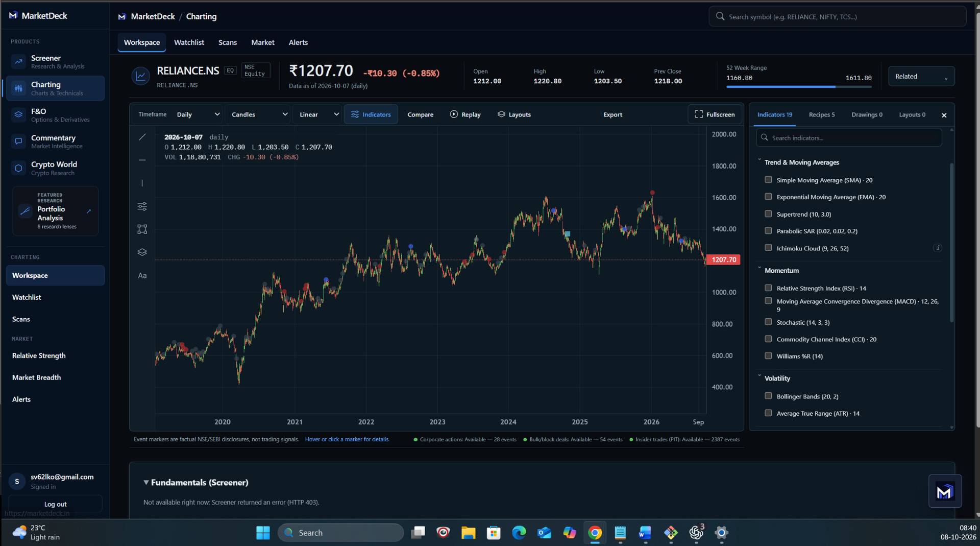Viewport: 980px width, 546px height.
Task: Open Commentary Market Intelligence
Action: (x=55, y=141)
